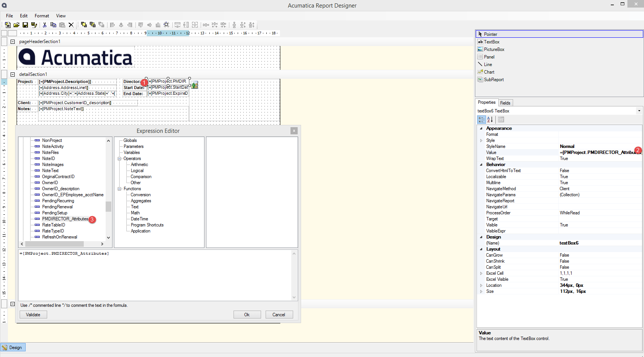Select the Aggregates function category
Screen dimensions: 644x357
(141, 201)
